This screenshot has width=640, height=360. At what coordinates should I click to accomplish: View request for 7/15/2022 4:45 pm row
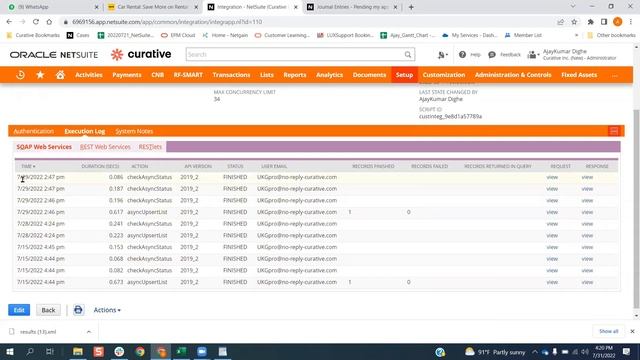tap(552, 247)
